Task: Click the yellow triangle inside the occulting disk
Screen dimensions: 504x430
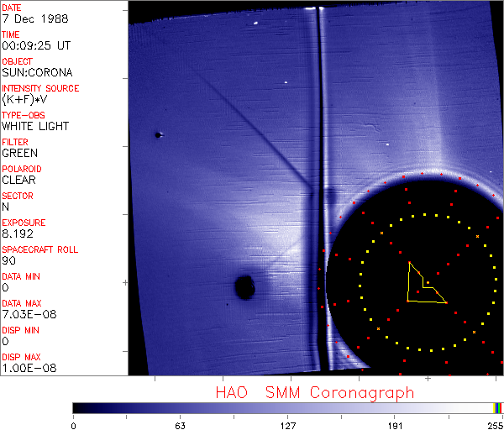Action: click(x=422, y=287)
